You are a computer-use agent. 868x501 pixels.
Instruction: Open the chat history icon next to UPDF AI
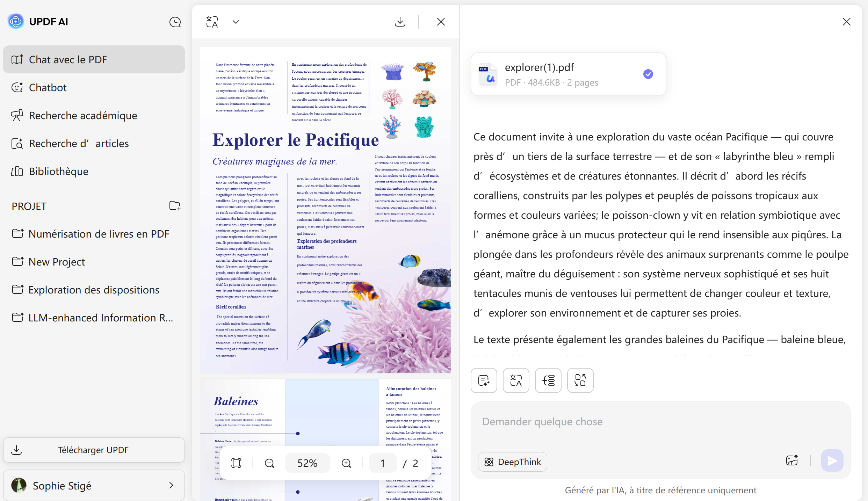175,22
